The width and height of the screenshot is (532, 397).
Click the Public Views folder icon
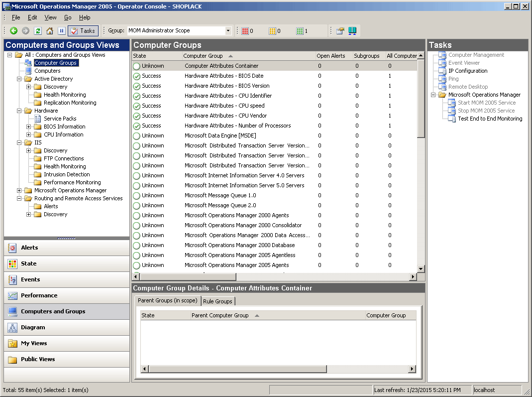click(x=12, y=360)
